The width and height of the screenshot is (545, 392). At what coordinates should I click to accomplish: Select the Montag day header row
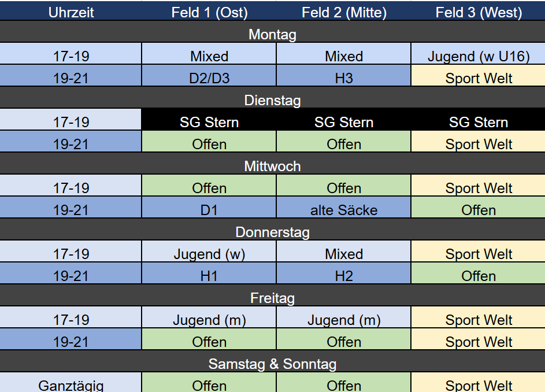[272, 34]
